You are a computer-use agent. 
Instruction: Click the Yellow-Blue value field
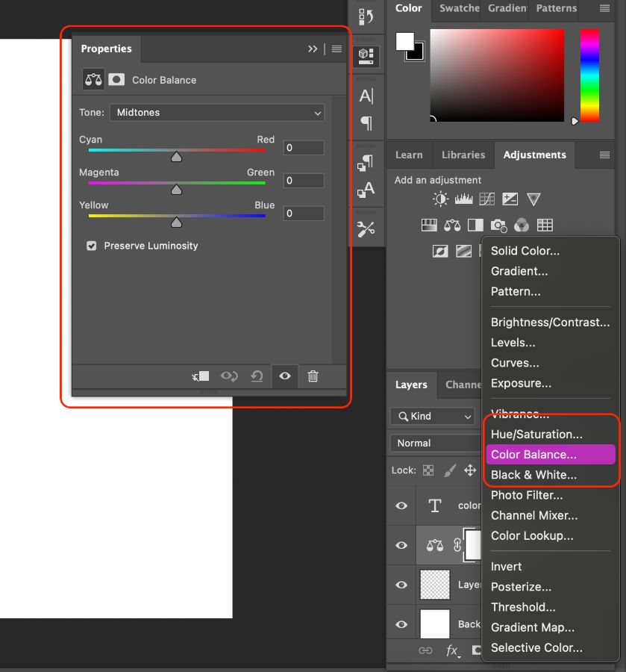pos(304,214)
